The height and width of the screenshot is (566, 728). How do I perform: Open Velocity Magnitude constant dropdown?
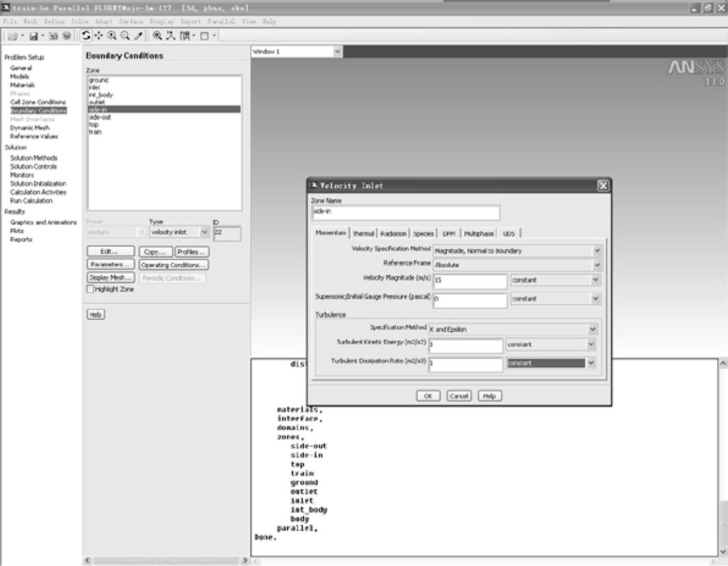(595, 280)
